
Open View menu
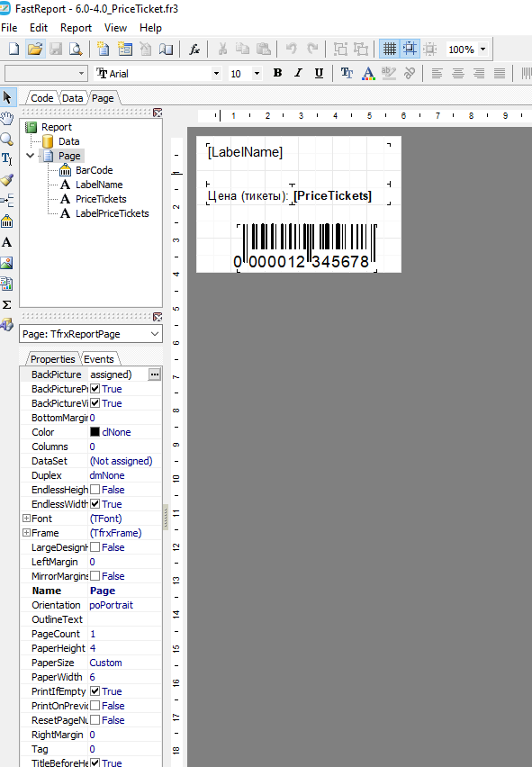115,28
